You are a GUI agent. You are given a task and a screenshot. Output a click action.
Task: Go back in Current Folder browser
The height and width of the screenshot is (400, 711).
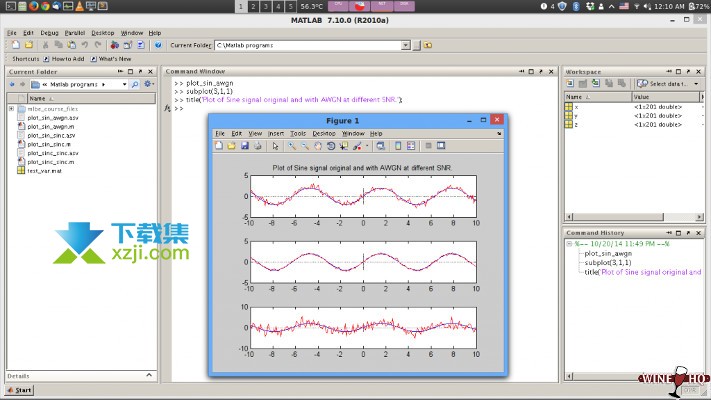[12, 84]
